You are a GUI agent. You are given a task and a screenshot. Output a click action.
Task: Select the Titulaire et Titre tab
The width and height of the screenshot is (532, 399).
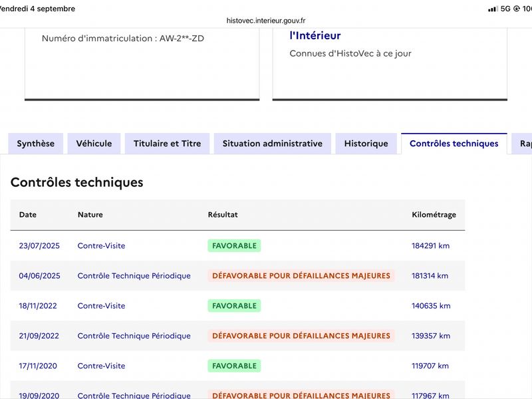click(168, 144)
